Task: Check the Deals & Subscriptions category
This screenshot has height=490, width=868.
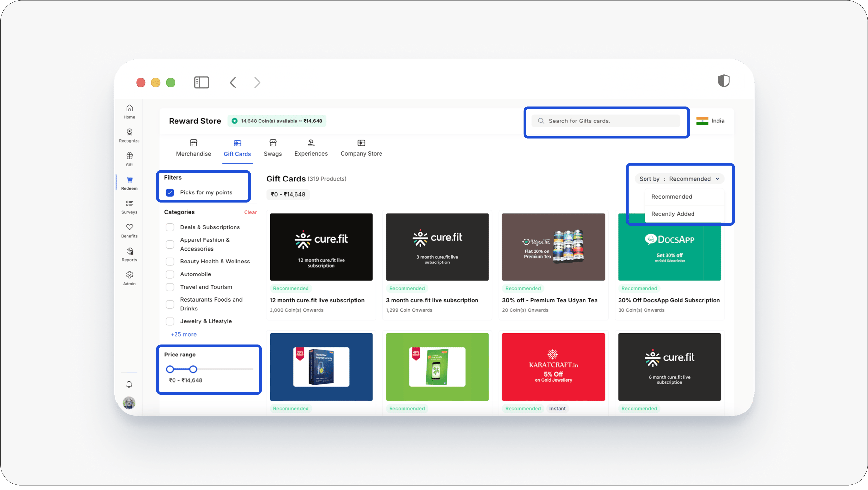Action: click(x=170, y=227)
